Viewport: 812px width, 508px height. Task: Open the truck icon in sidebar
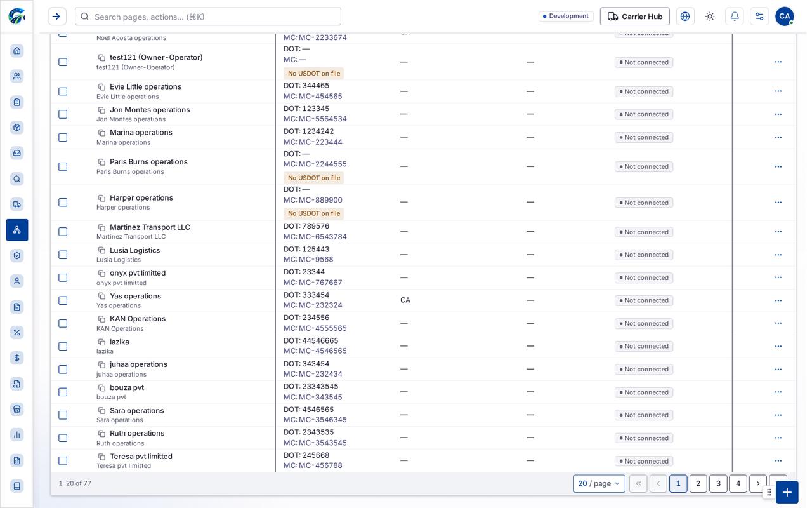[x=17, y=204]
